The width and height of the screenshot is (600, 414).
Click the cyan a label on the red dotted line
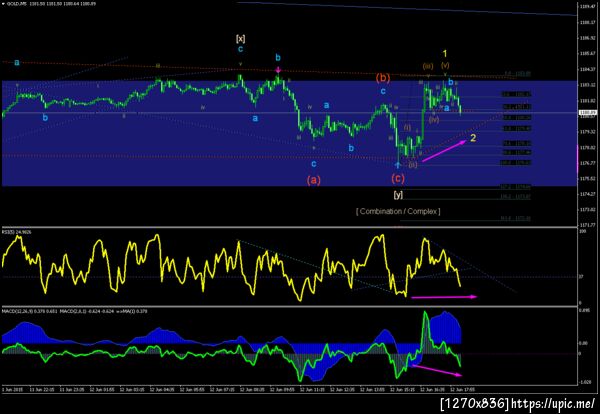[17, 62]
